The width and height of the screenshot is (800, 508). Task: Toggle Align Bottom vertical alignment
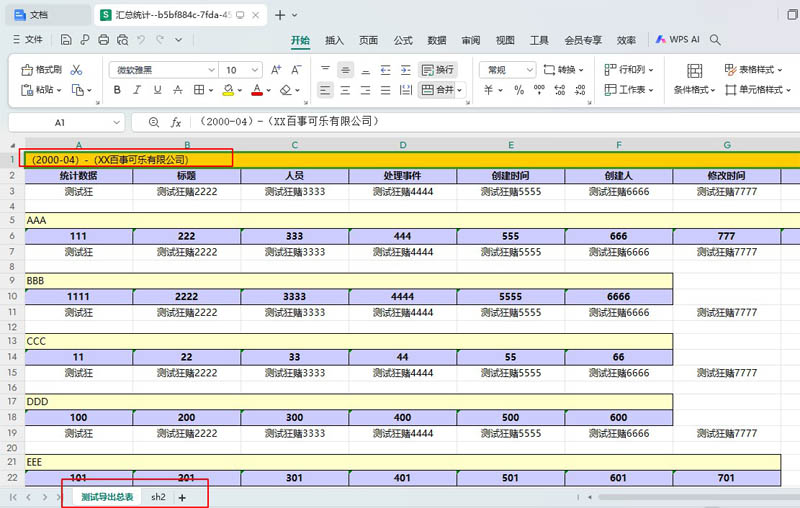[x=365, y=70]
